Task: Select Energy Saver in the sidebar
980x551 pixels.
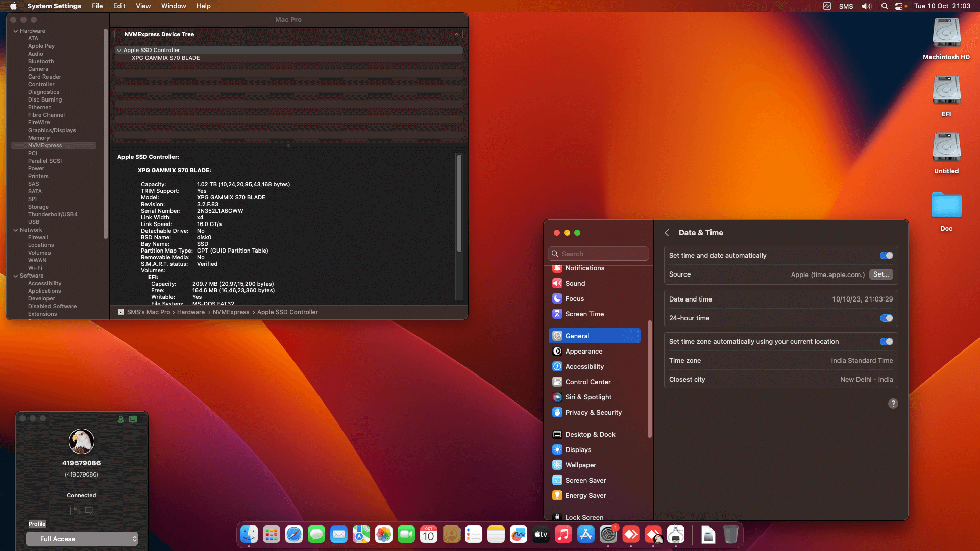Action: coord(585,495)
